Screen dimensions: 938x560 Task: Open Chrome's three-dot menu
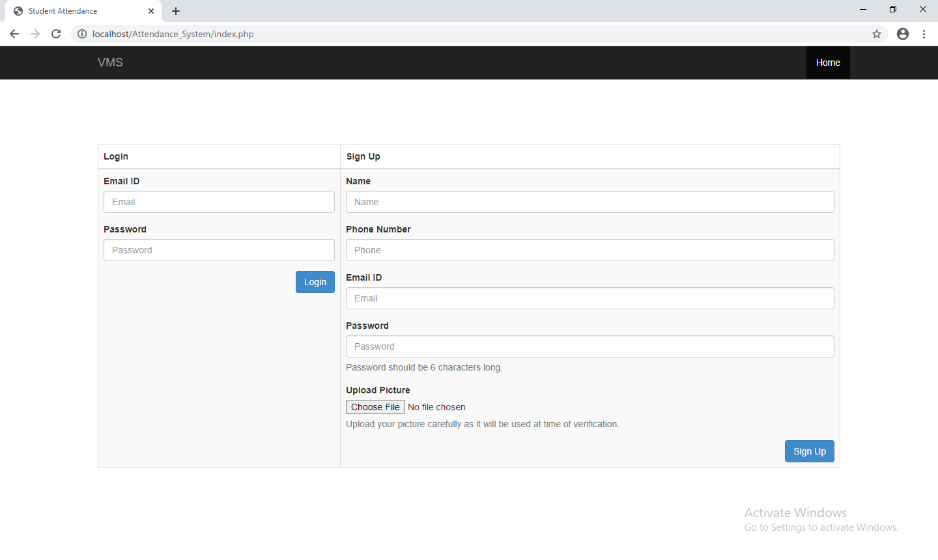(x=924, y=34)
